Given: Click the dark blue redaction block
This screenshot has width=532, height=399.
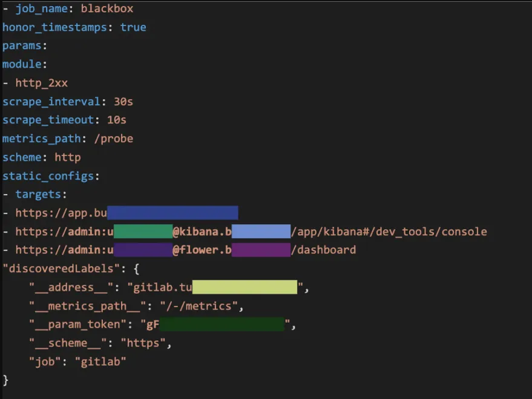Looking at the screenshot, I should coord(172,213).
